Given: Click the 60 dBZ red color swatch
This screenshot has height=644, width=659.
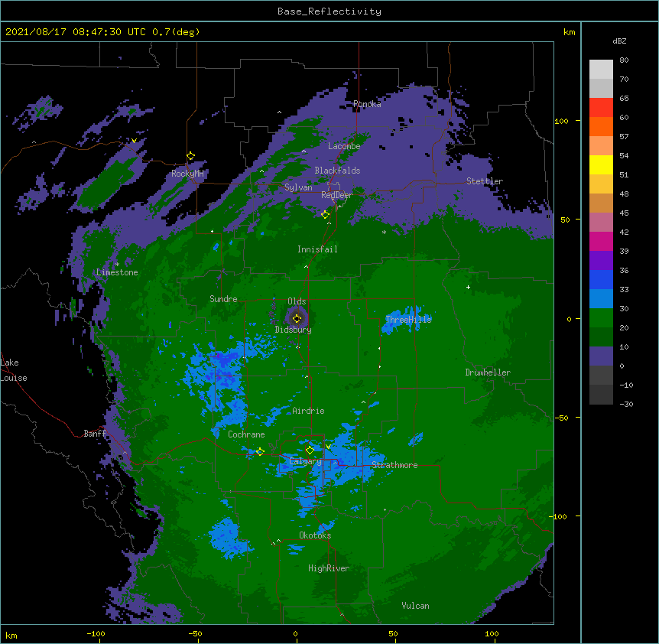Looking at the screenshot, I should pyautogui.click(x=601, y=108).
